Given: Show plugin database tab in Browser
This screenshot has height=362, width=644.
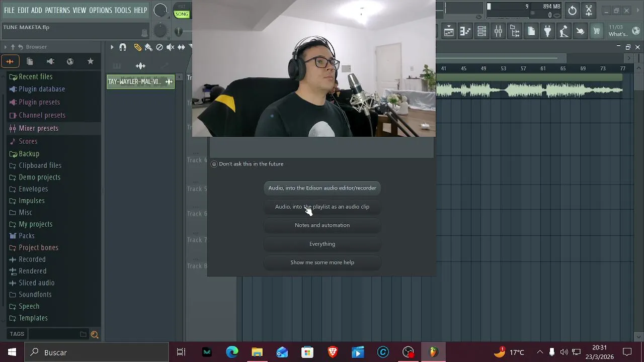Looking at the screenshot, I should [50, 61].
